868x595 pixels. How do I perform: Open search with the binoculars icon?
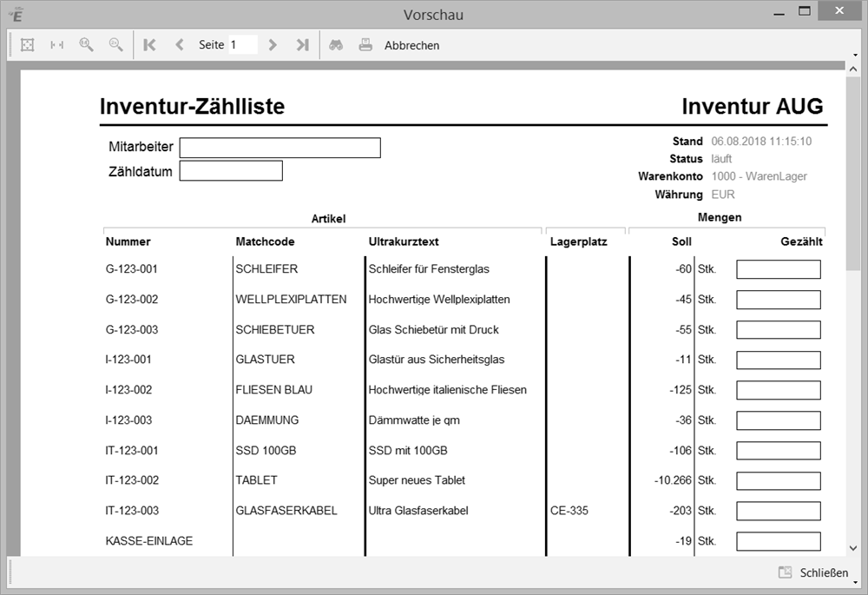pos(336,45)
